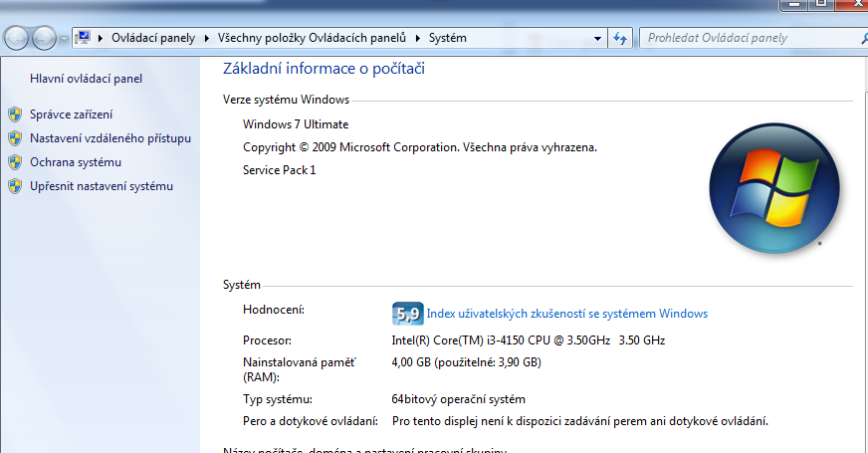
Task: Click the Intel Core i3-4150 processor value
Action: 529,340
